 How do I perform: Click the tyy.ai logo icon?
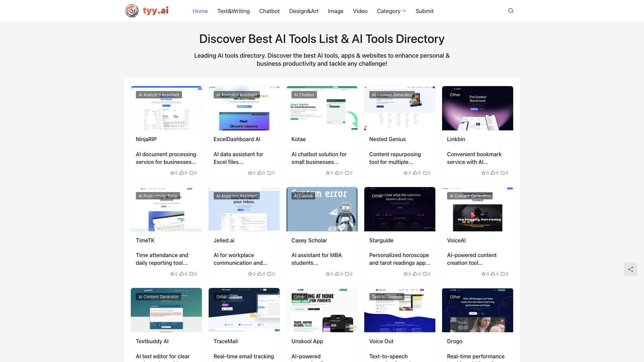[x=131, y=11]
